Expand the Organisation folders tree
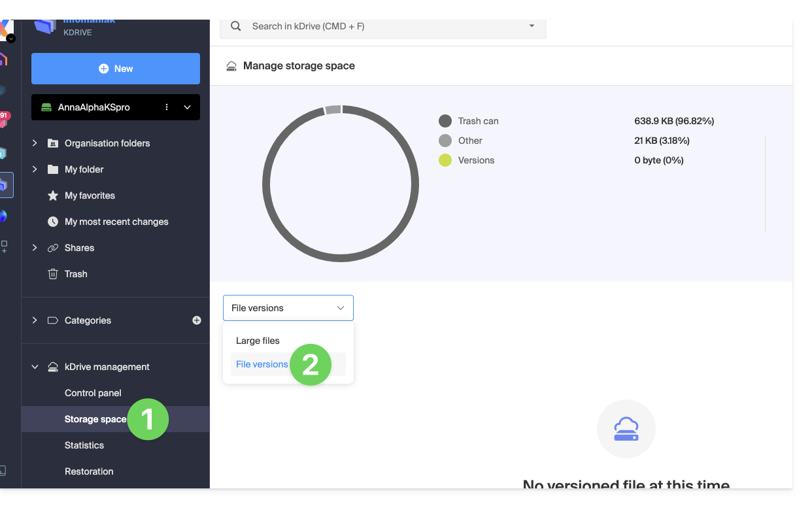Image resolution: width=812 pixels, height=508 pixels. [35, 143]
